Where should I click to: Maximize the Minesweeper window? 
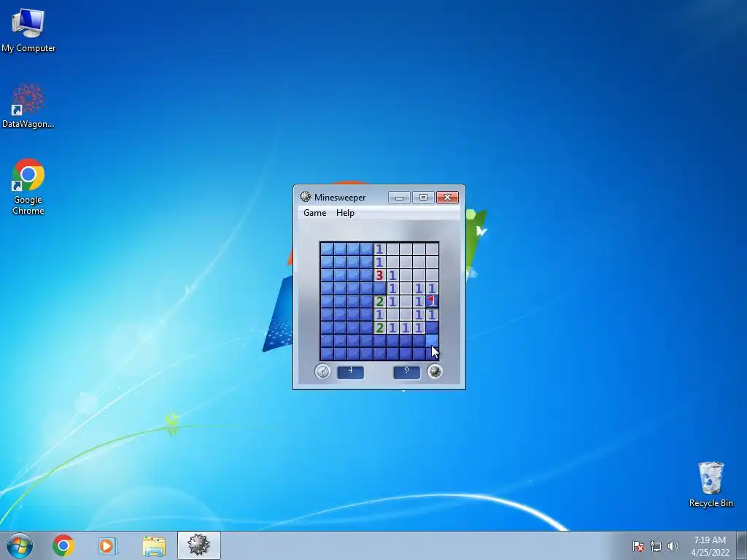pos(423,197)
